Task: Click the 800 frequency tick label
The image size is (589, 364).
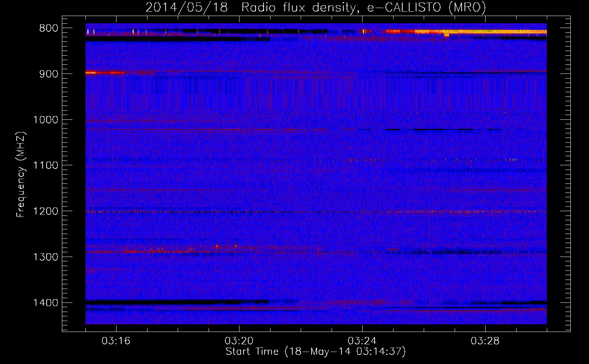Action: [x=49, y=28]
